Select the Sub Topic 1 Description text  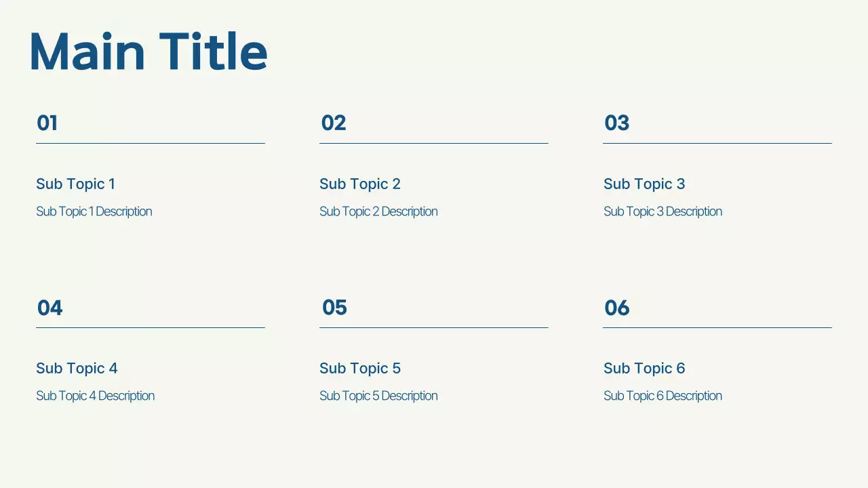click(94, 211)
